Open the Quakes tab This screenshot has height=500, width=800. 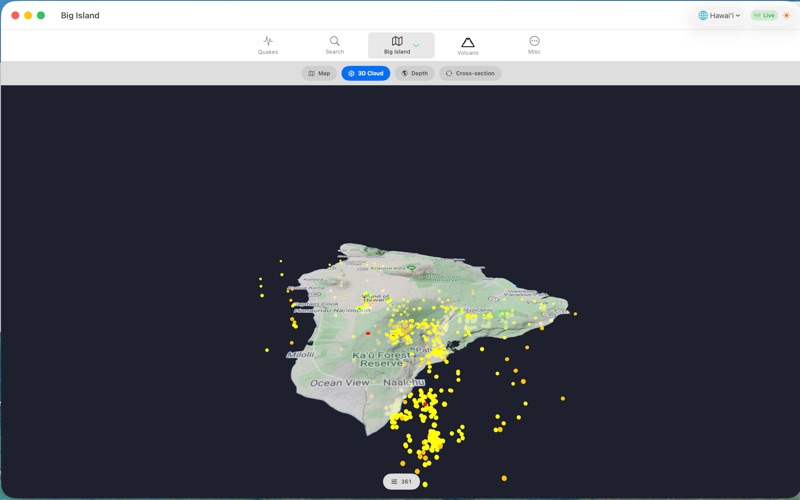[x=268, y=45]
